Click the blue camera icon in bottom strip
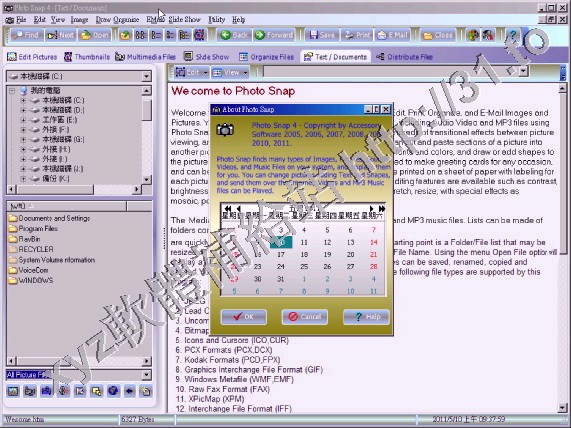This screenshot has height=428, width=571. coord(47,391)
